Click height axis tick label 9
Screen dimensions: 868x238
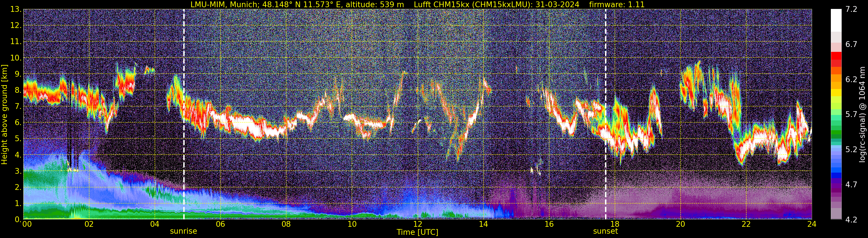[18, 74]
